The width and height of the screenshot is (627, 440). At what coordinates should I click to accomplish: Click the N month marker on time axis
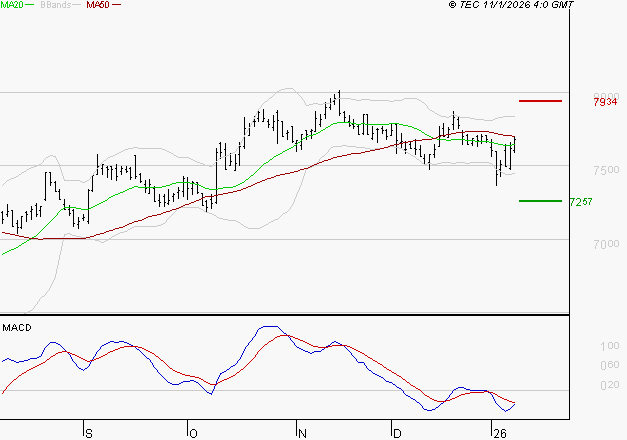click(302, 434)
